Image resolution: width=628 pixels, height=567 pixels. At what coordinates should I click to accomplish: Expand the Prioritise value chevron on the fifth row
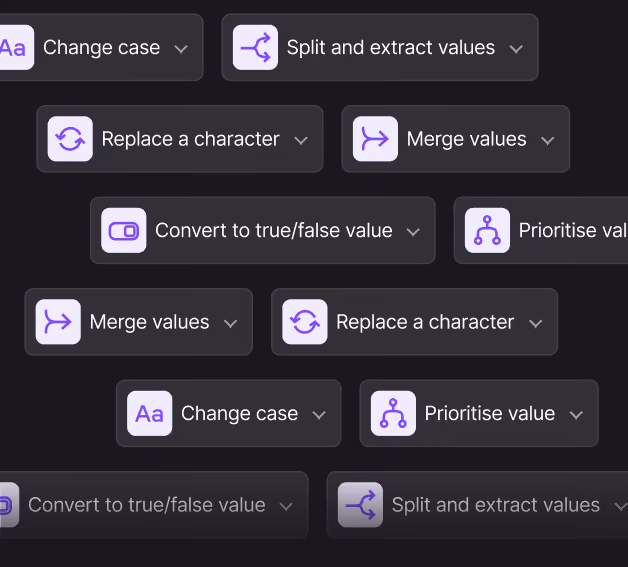[576, 415]
